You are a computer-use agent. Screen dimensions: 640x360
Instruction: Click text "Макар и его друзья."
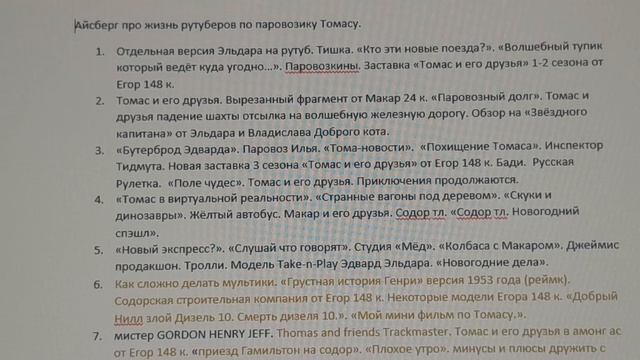[338, 213]
